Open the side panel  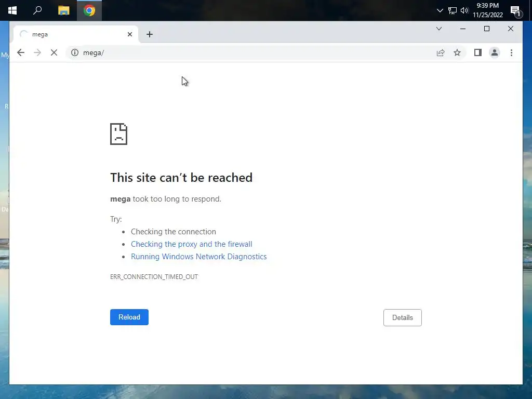click(478, 52)
